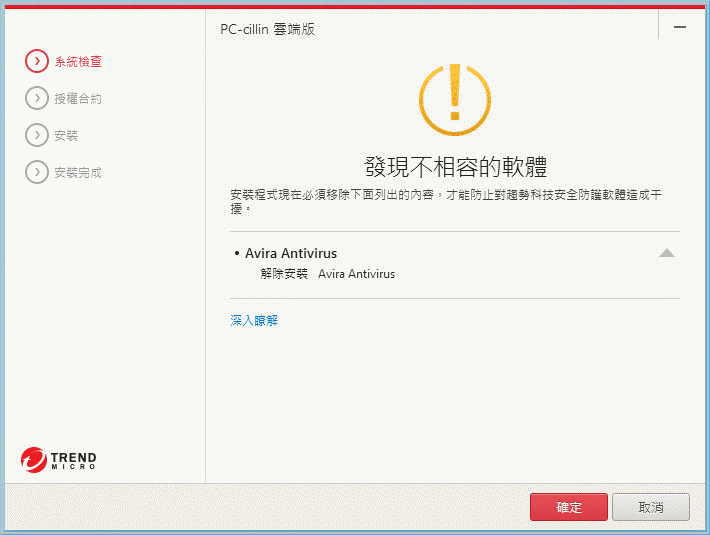
Task: Select the 安裝完成 step label
Action: [x=78, y=172]
